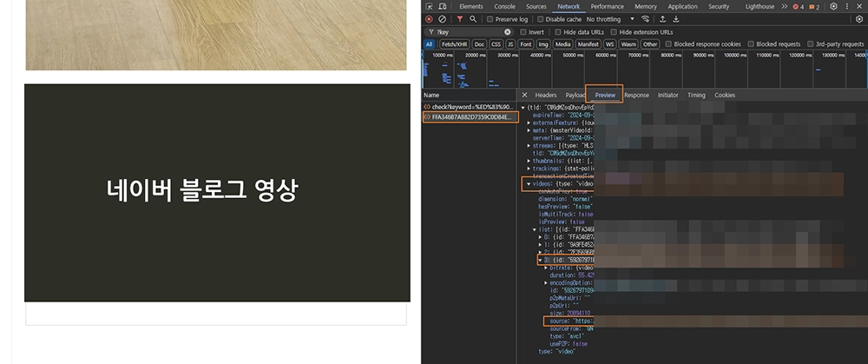Switch to the Performance panel
Screen dimensions: 868x364
coord(608,7)
